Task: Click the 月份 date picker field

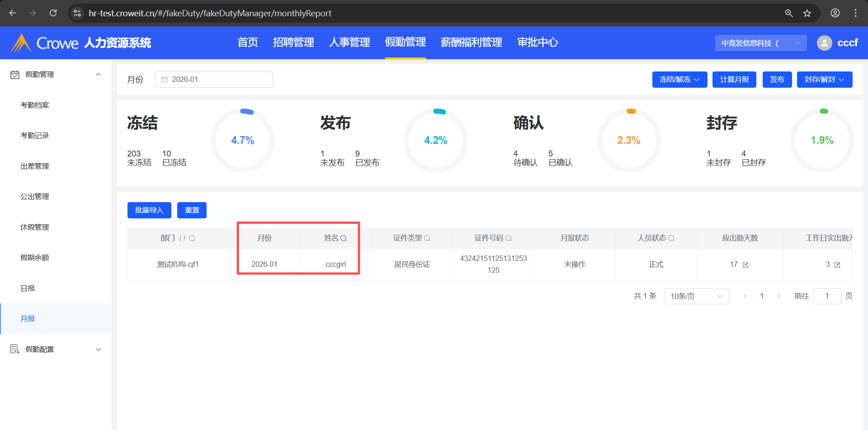Action: coord(214,80)
